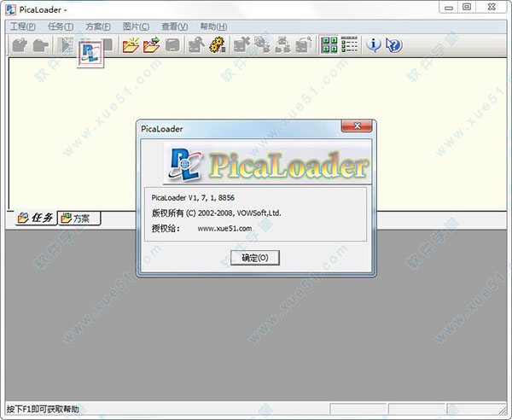Open the 工程(P) menu
Image resolution: width=512 pixels, height=420 pixels.
tap(23, 26)
